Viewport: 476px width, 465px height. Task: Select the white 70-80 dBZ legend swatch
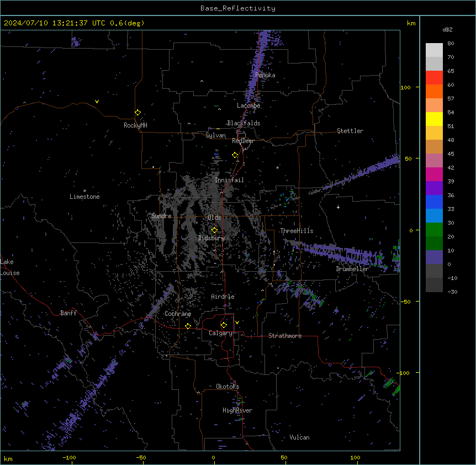pos(434,50)
